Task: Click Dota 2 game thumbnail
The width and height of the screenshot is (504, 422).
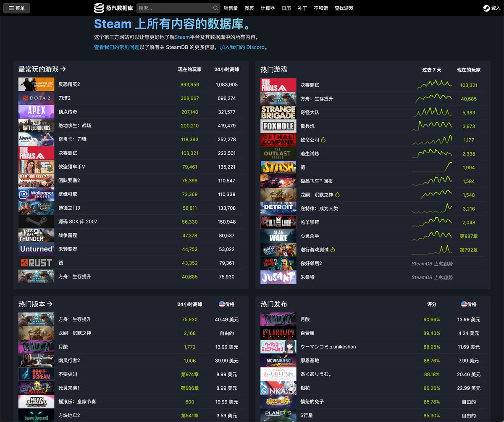Action: (x=37, y=98)
